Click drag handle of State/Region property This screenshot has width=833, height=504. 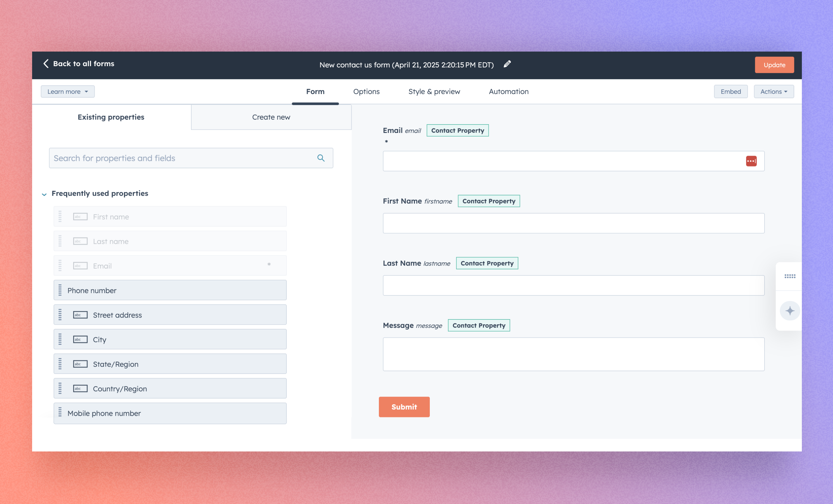coord(60,364)
